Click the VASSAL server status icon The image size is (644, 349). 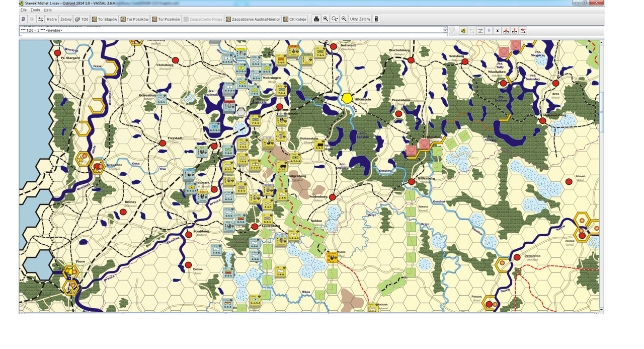[463, 31]
